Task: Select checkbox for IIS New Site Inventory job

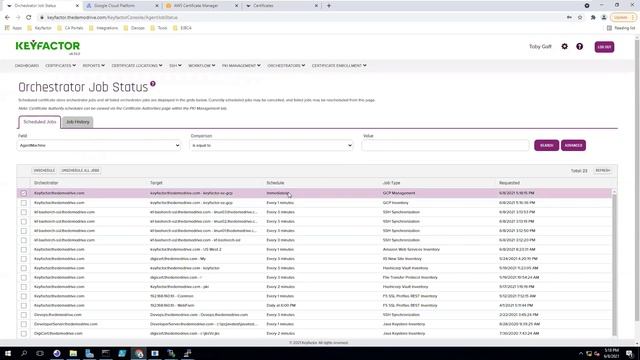Action: click(x=24, y=259)
